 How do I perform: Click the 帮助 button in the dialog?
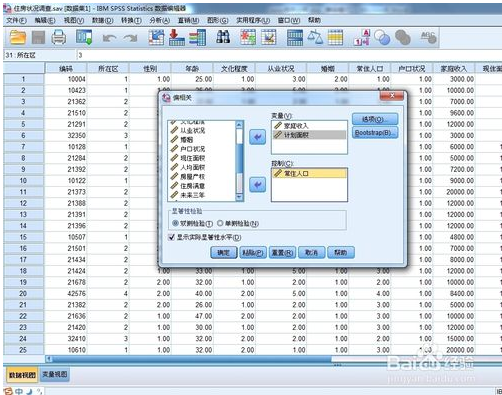coord(341,253)
